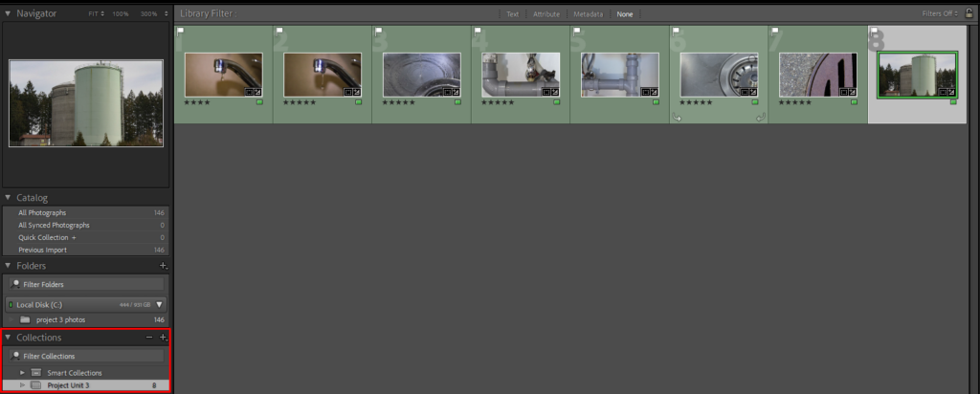
Task: Click the filter lock icon
Action: [x=969, y=14]
